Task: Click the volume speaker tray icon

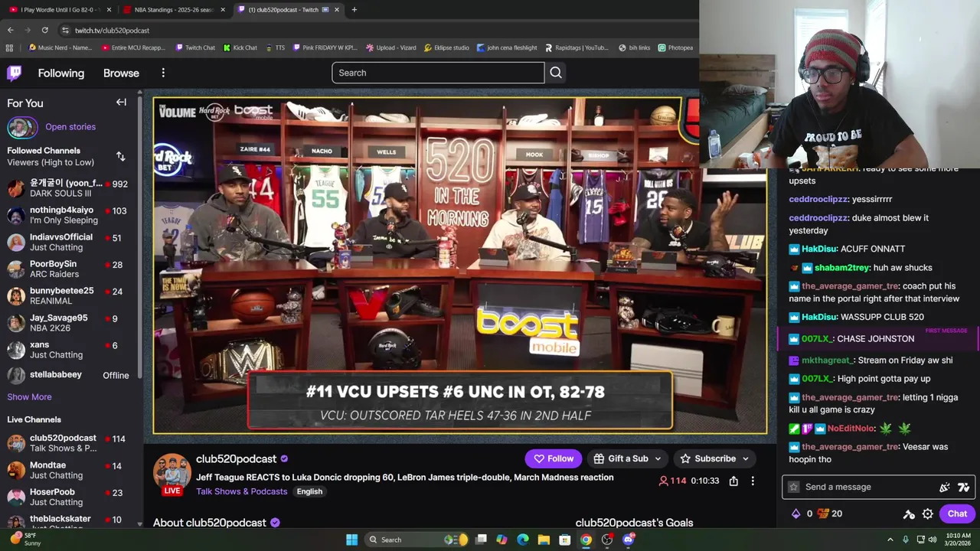Action: click(933, 540)
